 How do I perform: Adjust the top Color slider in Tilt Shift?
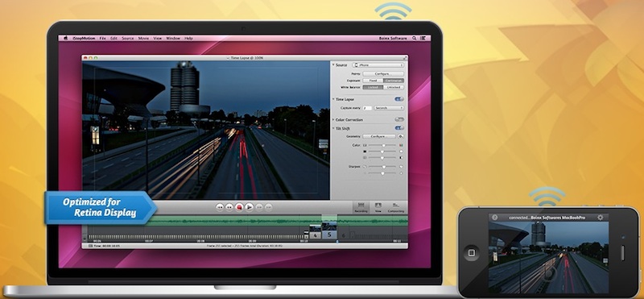click(382, 145)
